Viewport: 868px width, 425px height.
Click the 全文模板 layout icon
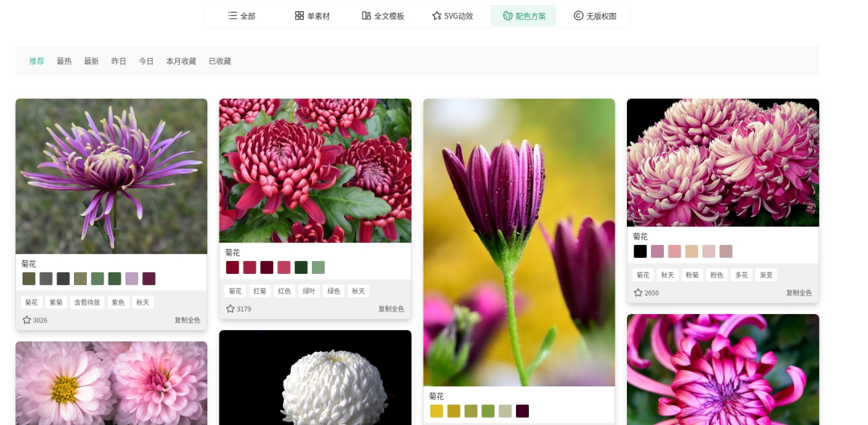tap(366, 15)
